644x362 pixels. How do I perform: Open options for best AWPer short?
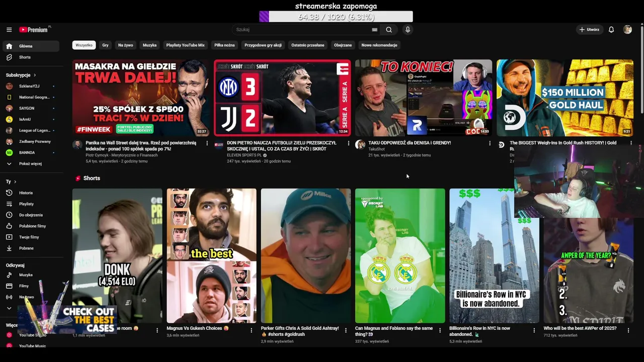pyautogui.click(x=628, y=330)
